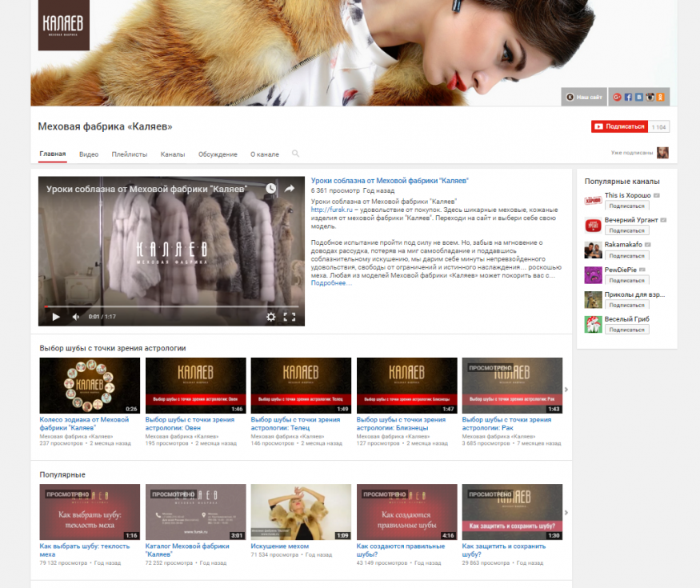Enter fullscreen mode in the player
Viewport: 700px width, 588px height.
[290, 317]
